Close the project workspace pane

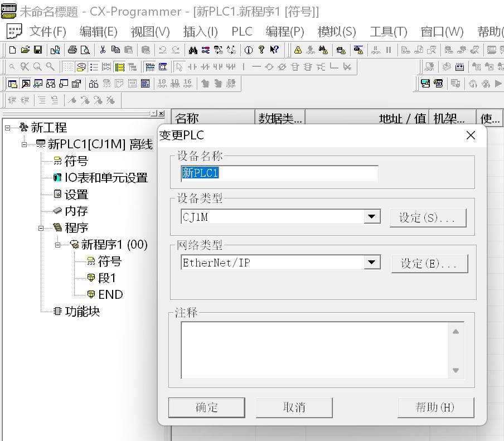161,114
